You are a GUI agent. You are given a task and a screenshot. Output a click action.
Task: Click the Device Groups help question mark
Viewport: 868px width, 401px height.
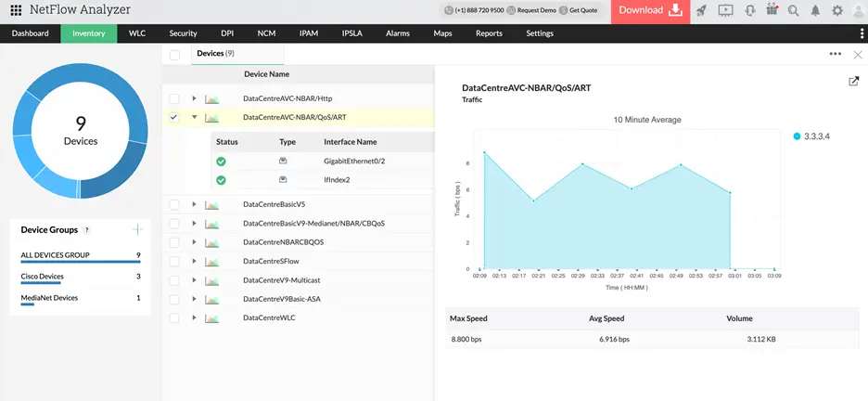[86, 230]
